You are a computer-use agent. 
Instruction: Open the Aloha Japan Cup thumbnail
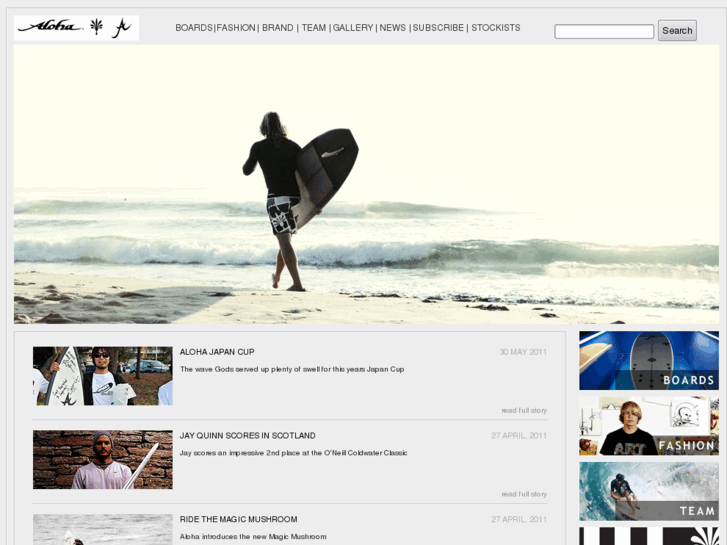(x=102, y=376)
